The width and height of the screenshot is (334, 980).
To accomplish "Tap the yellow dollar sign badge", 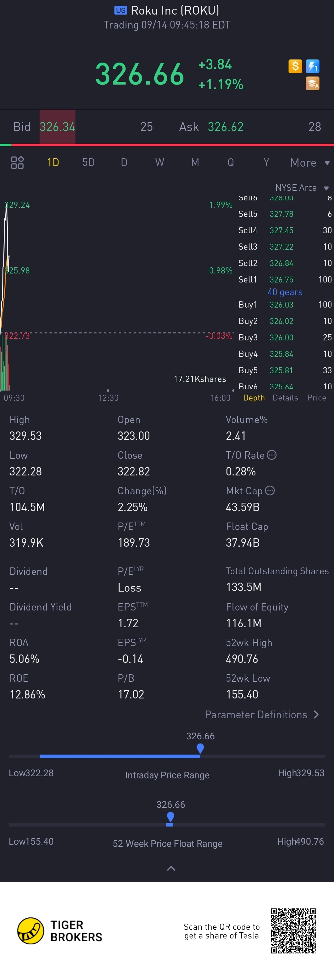I will click(295, 66).
